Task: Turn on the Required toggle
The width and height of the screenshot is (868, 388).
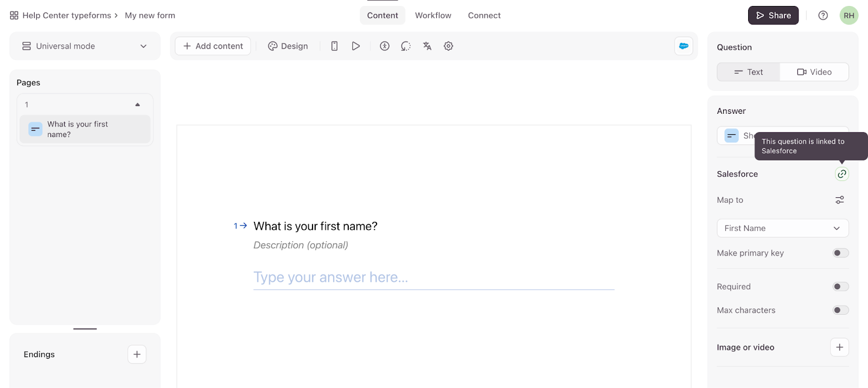Action: pyautogui.click(x=840, y=287)
